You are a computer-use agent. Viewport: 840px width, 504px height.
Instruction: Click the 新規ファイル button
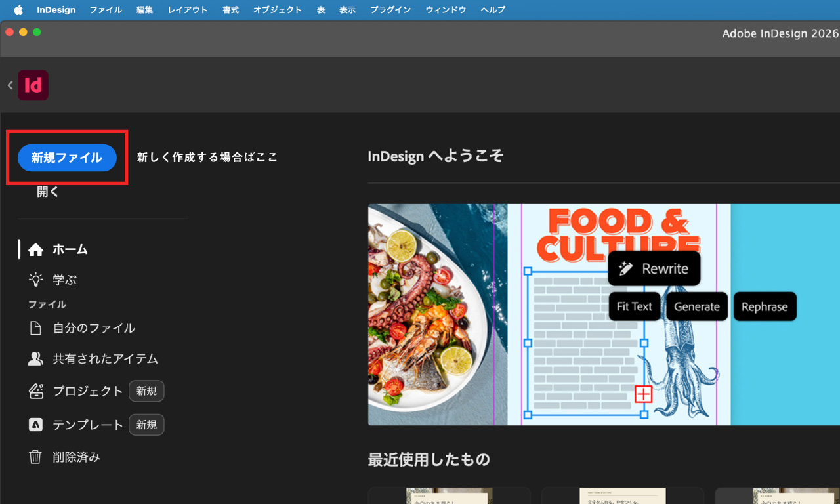point(67,157)
